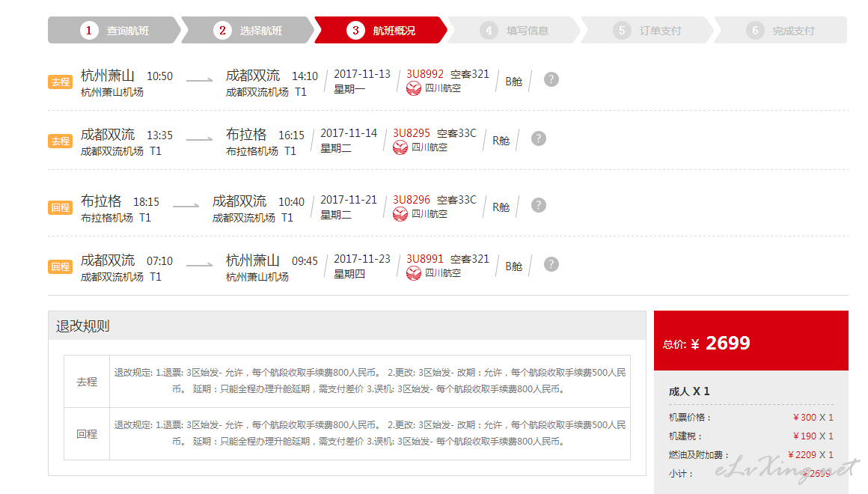Click arrow between 杭州萧山 10:50 and 成都双流

[199, 80]
